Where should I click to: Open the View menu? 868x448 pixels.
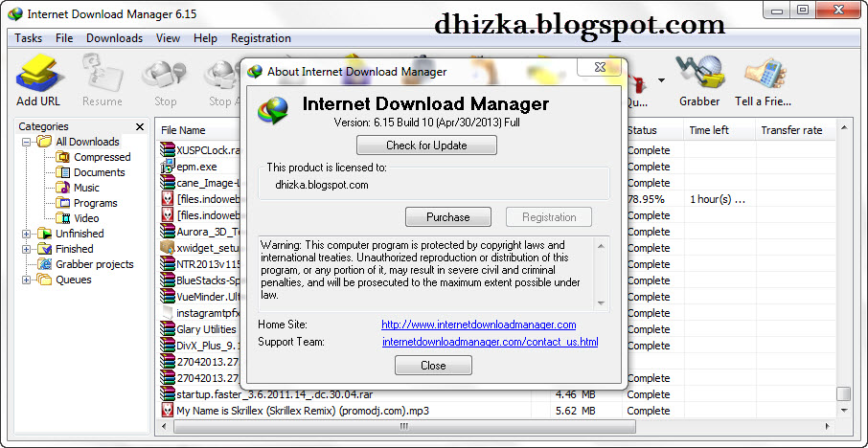coord(168,38)
